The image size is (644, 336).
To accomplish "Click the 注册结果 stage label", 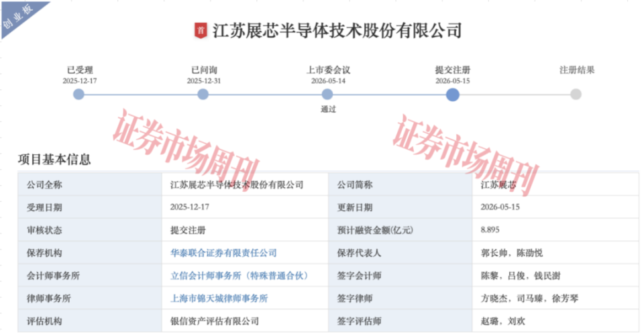I will (577, 70).
